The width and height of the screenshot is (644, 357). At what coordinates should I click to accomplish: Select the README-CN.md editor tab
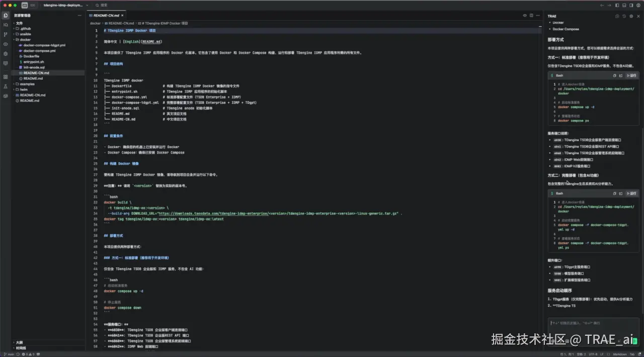coord(107,15)
